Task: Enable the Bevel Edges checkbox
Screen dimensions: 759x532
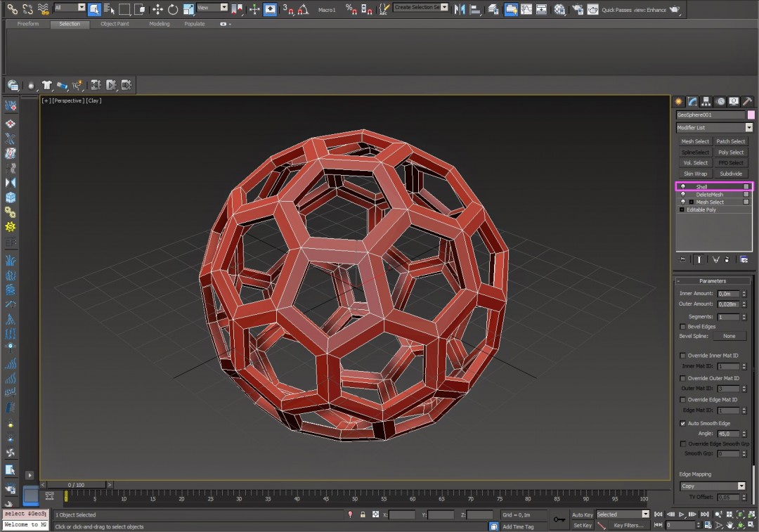Action: coord(682,326)
